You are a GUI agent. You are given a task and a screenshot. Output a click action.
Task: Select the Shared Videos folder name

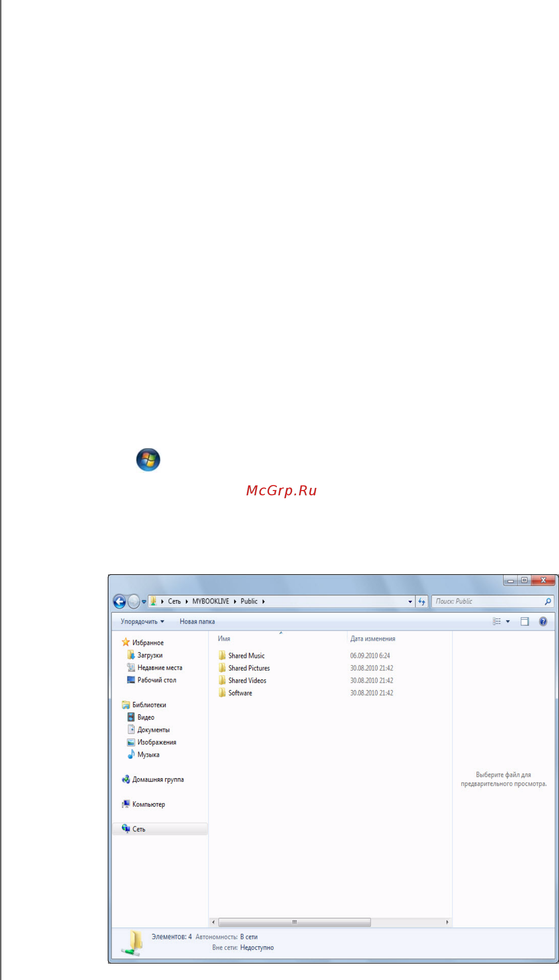[x=248, y=681]
